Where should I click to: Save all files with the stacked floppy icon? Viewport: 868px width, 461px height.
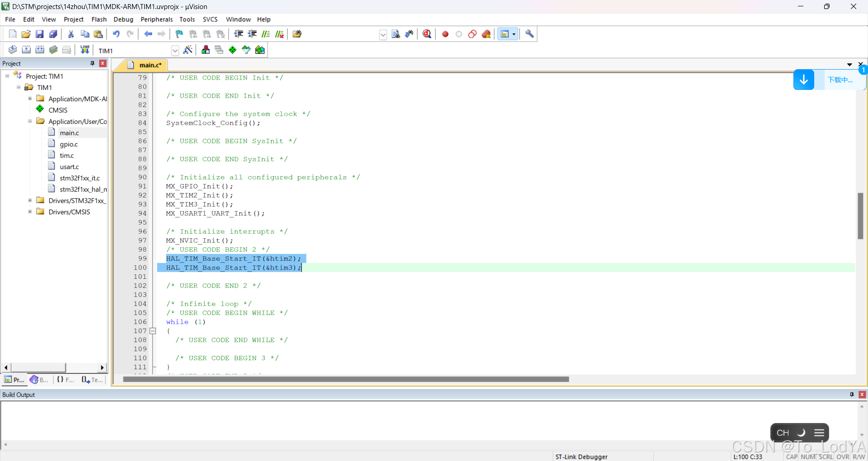[x=53, y=34]
